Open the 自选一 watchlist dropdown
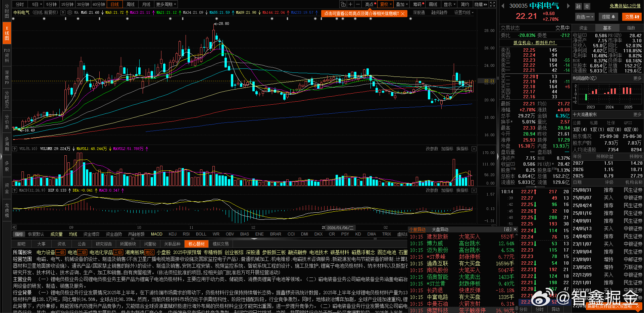Image resolution: width=644 pixels, height=313 pixels. click(585, 16)
